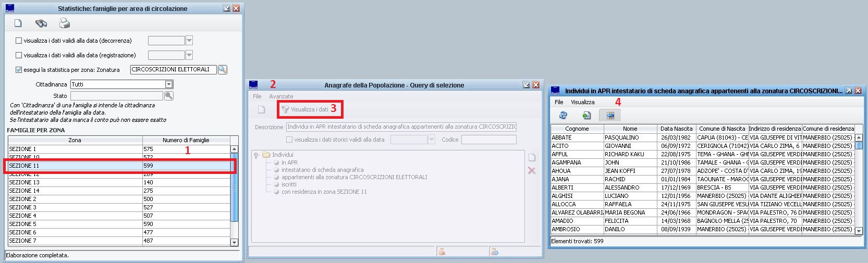
Task: Click the app logo icon of Statistiche window
Action: tap(10, 8)
